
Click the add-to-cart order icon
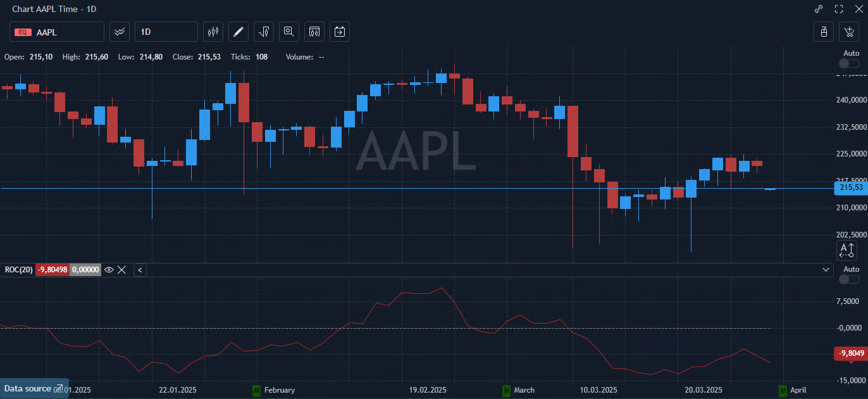point(848,32)
